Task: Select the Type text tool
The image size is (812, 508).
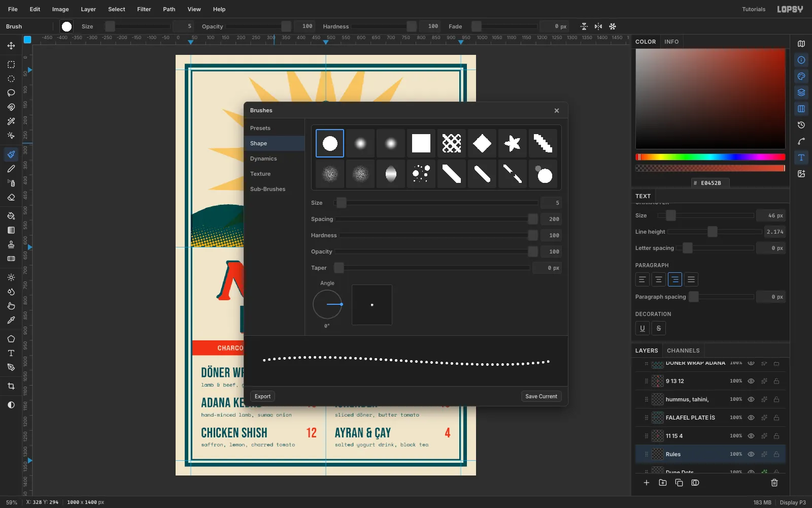Action: pos(11,353)
